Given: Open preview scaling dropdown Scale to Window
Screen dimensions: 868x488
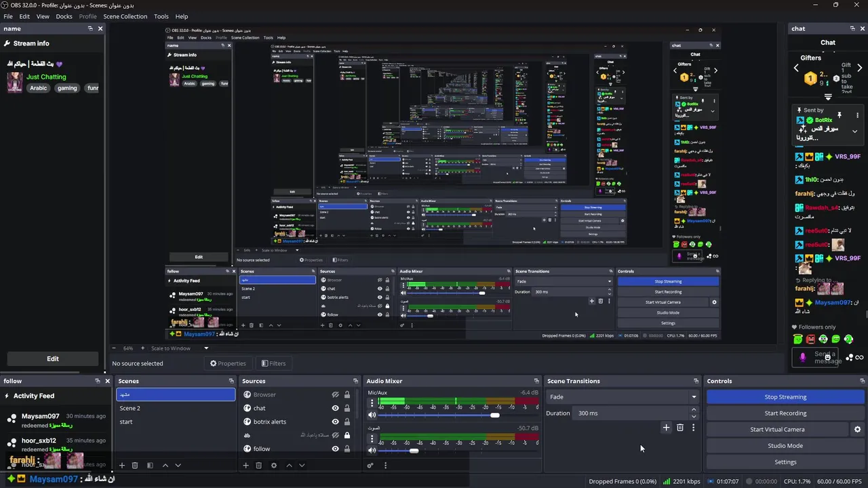Looking at the screenshot, I should (x=179, y=348).
